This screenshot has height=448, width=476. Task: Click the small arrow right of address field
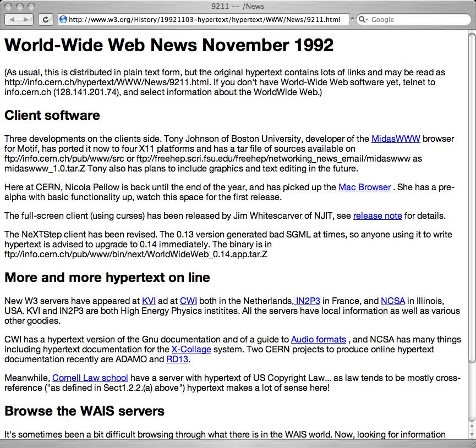tap(352, 19)
